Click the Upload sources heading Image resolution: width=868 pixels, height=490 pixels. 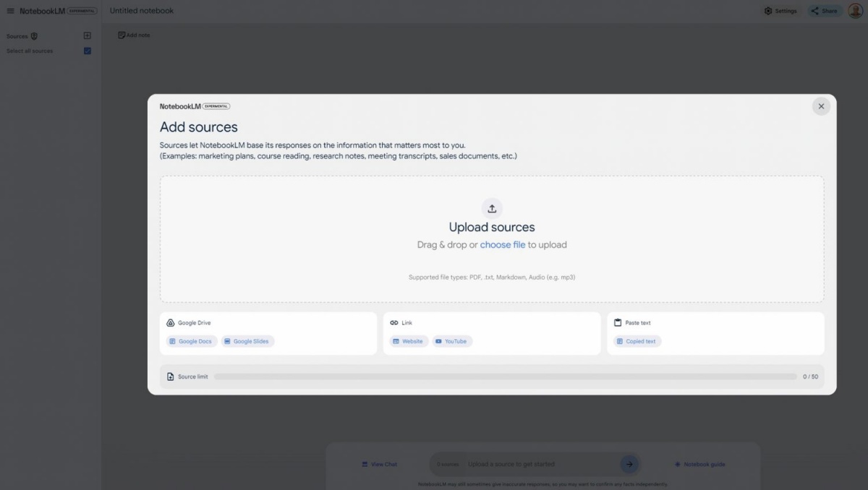492,227
